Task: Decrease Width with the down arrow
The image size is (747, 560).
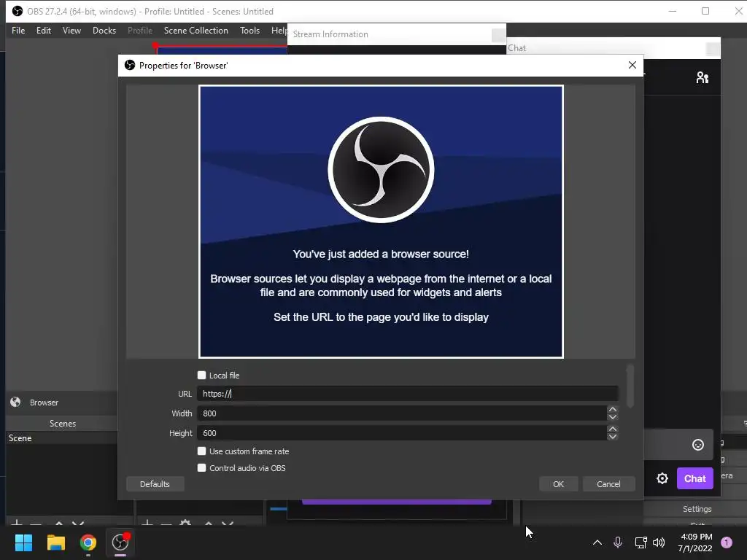Action: [x=613, y=417]
